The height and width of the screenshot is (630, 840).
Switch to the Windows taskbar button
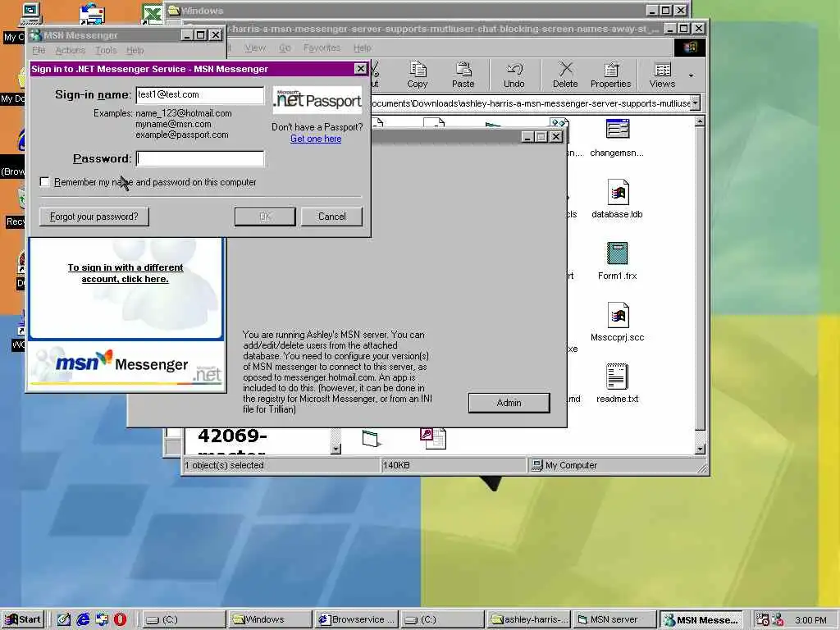point(270,620)
